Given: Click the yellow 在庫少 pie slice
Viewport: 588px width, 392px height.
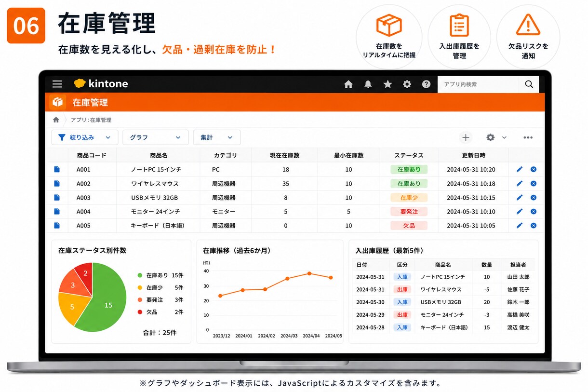Looking at the screenshot, I should click(x=72, y=307).
